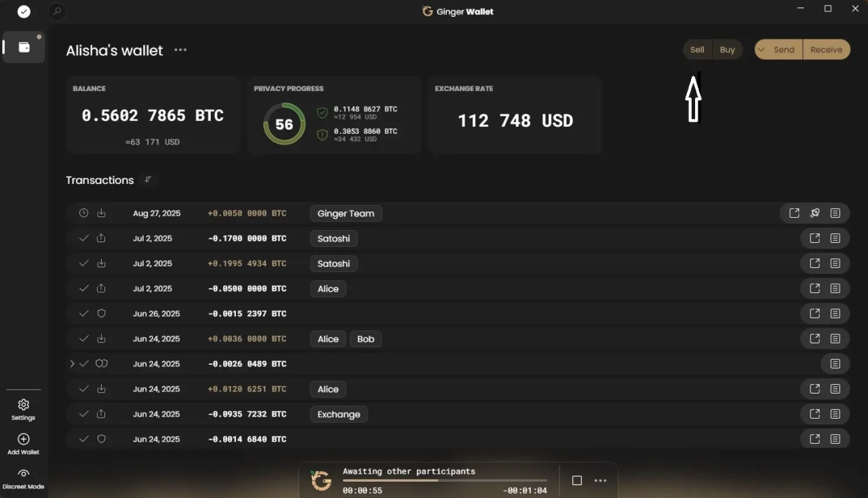
Task: Show details for -0.1700 0000 BTC transaction
Action: click(x=835, y=238)
